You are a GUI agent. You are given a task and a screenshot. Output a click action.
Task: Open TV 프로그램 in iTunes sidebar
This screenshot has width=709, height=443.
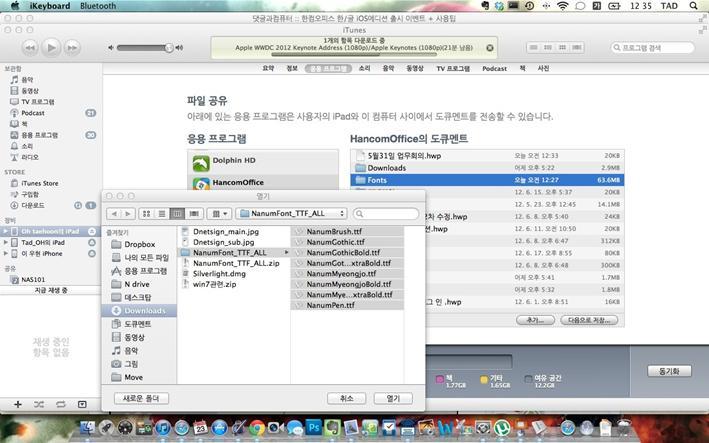click(38, 102)
